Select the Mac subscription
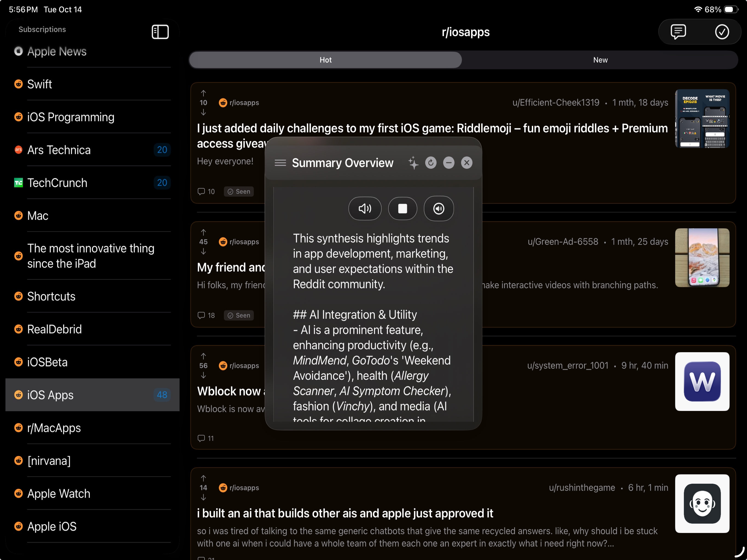Screen dimensions: 747x560 tap(92, 215)
